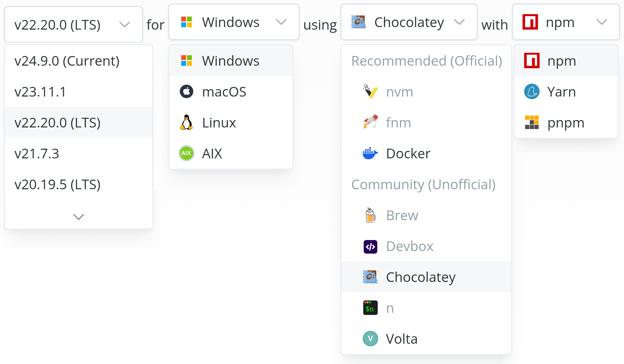624x364 pixels.
Task: Click the Linux penguin icon
Action: click(186, 123)
